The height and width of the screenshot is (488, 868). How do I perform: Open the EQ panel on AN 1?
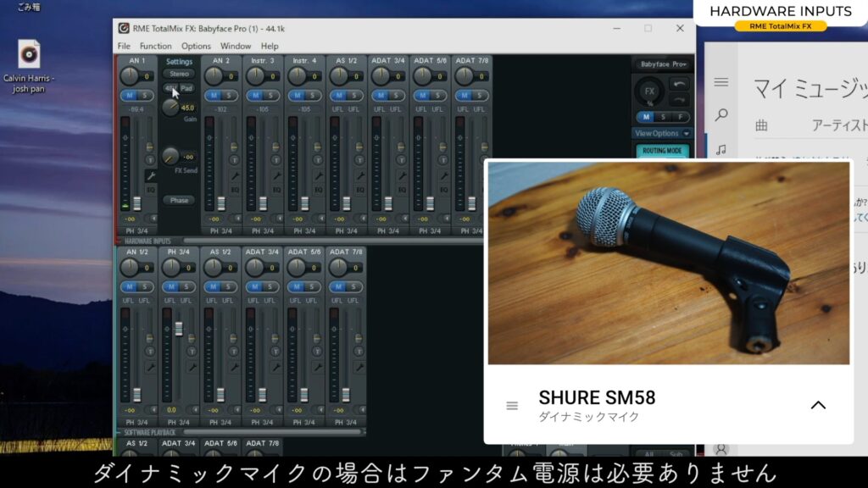point(151,190)
